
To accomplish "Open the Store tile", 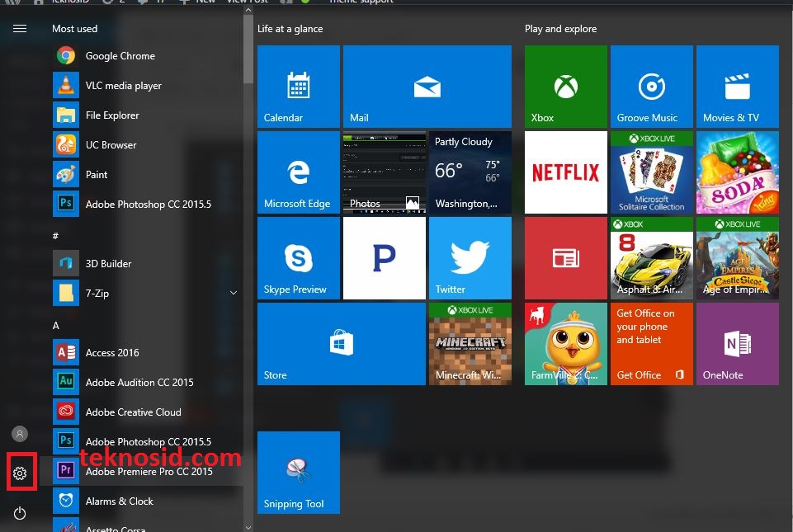I will (342, 344).
